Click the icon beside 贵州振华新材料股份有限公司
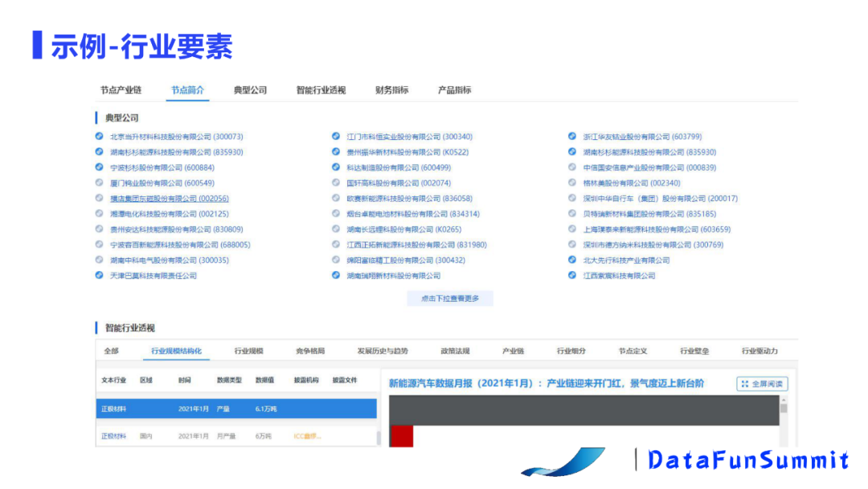 (335, 152)
